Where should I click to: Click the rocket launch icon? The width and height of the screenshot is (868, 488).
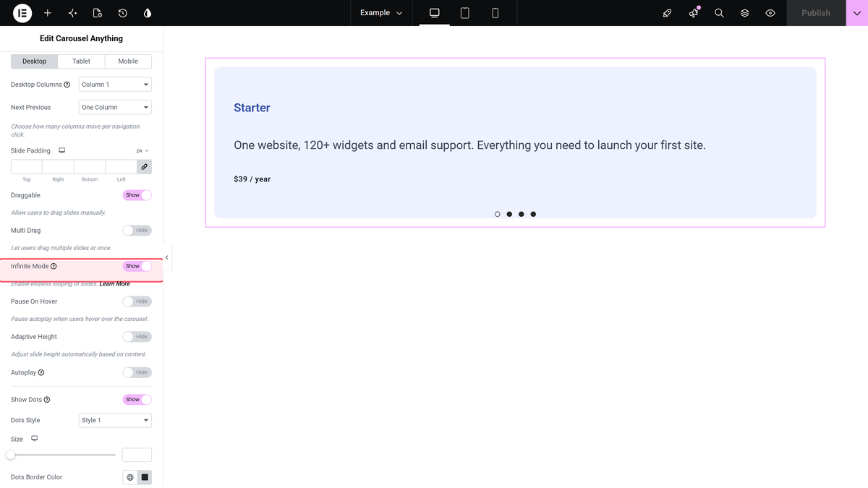pyautogui.click(x=668, y=13)
